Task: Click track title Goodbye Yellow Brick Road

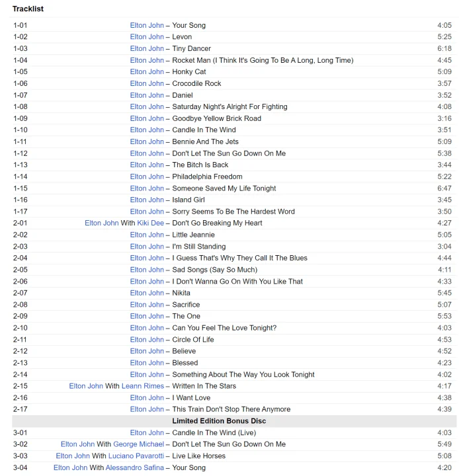Action: [216, 118]
